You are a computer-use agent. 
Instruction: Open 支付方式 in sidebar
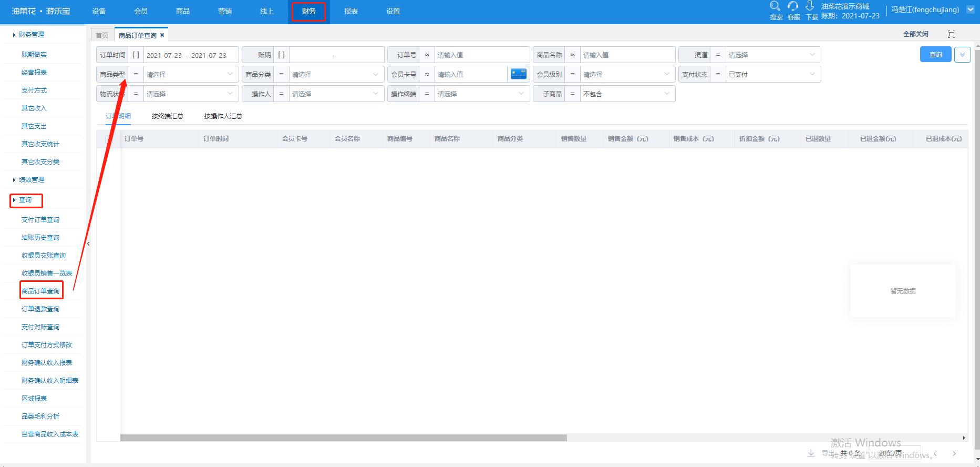pos(34,90)
